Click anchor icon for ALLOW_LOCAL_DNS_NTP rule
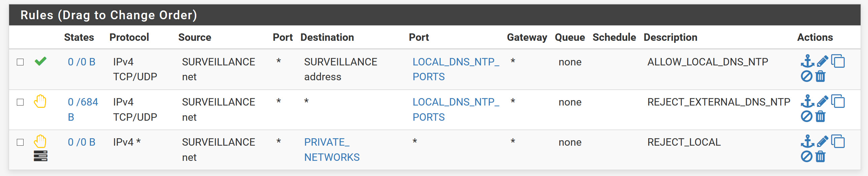 807,61
